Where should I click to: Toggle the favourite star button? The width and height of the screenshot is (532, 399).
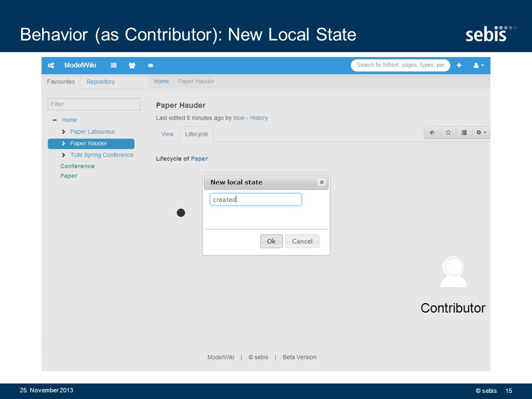click(448, 132)
